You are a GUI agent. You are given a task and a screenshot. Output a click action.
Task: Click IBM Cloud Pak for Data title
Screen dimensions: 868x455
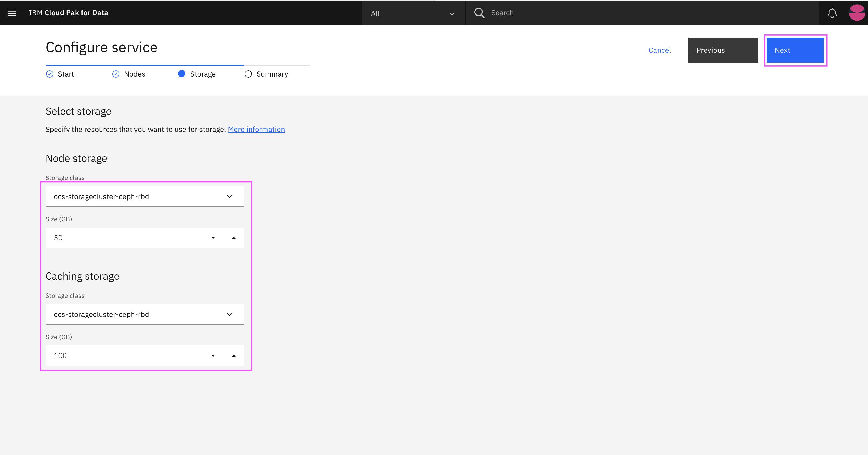click(x=68, y=13)
